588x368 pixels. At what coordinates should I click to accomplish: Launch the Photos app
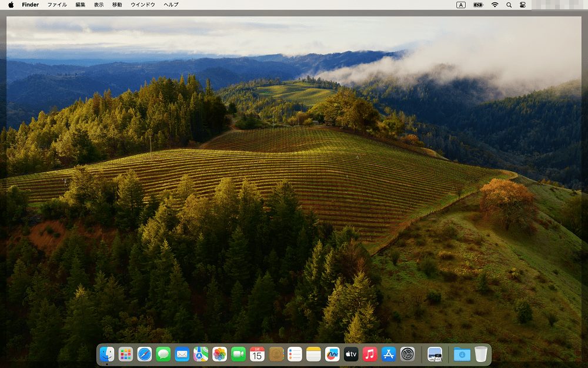tap(219, 354)
